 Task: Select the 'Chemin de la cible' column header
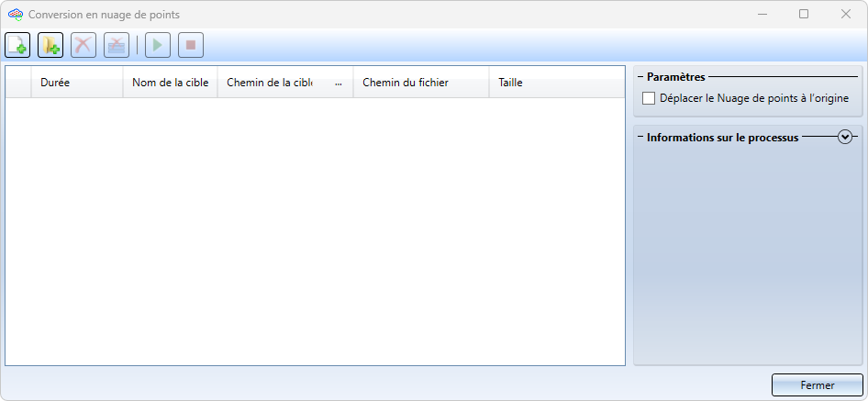coord(270,83)
